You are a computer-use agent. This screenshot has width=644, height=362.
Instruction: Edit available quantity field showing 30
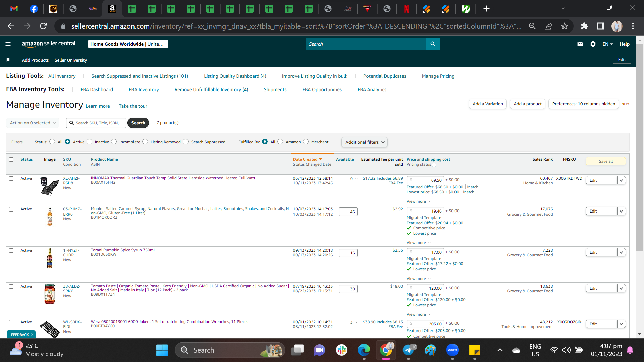tap(348, 289)
